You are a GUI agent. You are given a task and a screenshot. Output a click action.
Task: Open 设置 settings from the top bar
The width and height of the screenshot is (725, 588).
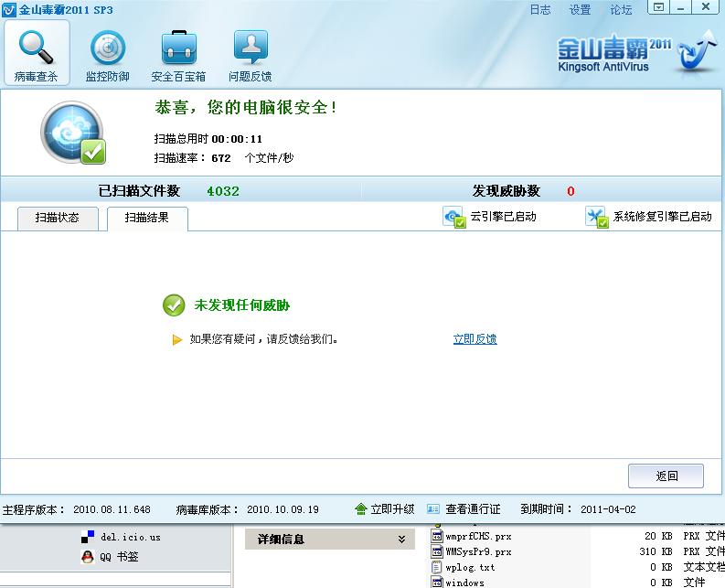581,10
